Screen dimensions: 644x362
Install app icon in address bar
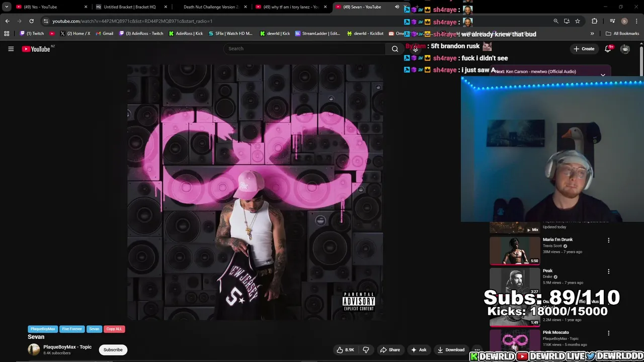coord(567,21)
